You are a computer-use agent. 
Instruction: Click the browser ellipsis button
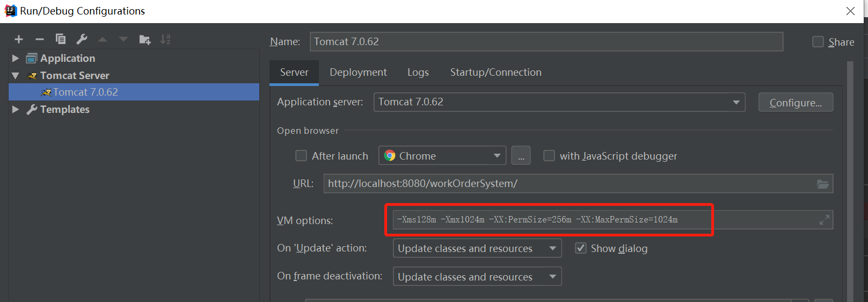click(x=521, y=156)
